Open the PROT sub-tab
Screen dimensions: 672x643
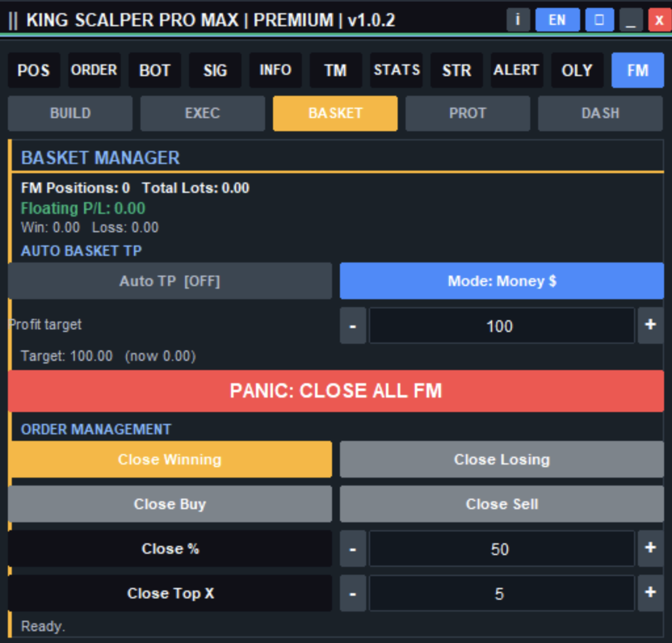(467, 113)
